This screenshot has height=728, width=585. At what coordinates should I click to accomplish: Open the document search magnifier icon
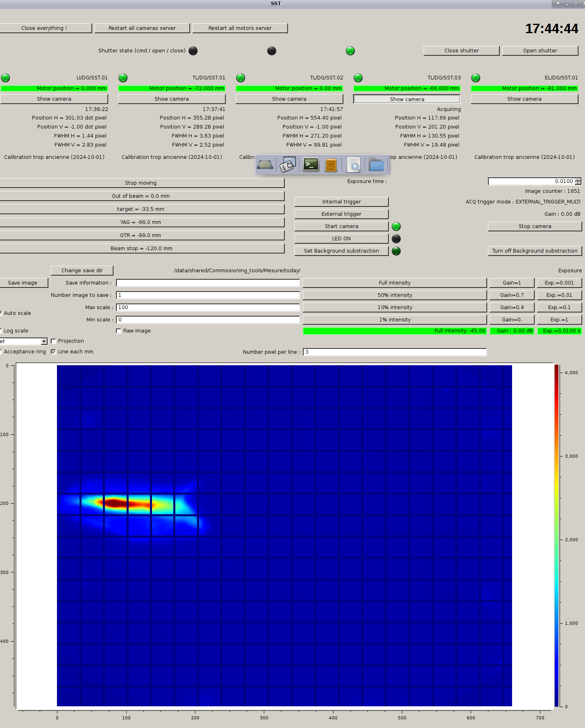click(354, 165)
